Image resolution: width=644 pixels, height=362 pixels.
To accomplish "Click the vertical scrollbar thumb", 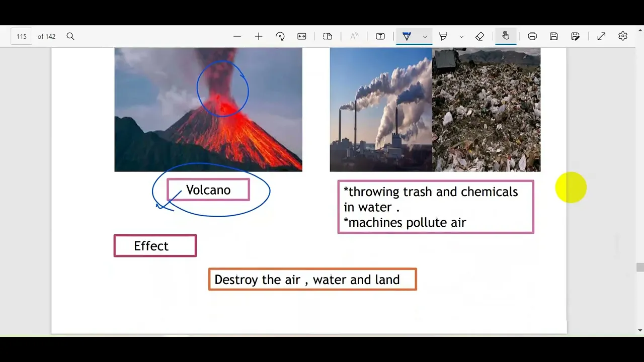I will (640, 267).
